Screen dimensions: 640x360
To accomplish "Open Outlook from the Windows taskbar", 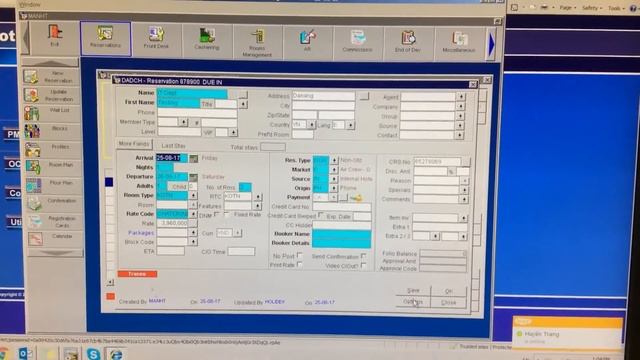I will 25,353.
